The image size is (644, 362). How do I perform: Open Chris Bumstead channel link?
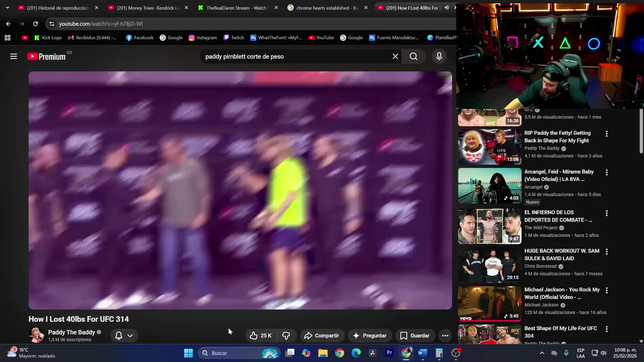coord(540,266)
